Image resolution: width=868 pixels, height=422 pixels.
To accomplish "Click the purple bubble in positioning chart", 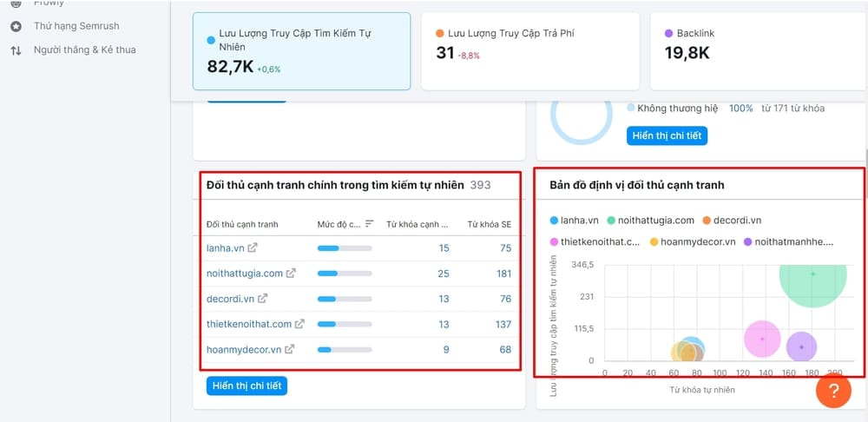I will point(801,347).
